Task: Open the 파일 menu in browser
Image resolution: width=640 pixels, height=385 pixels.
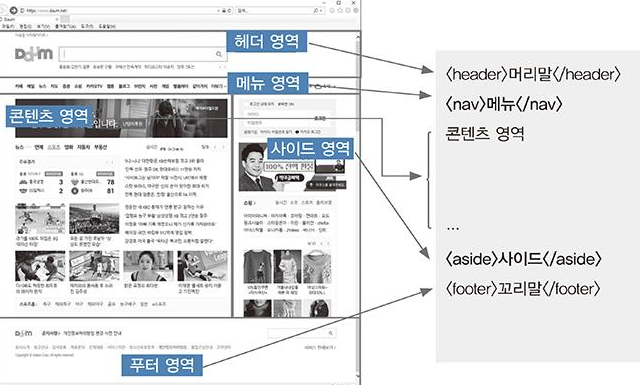Action: (x=8, y=26)
